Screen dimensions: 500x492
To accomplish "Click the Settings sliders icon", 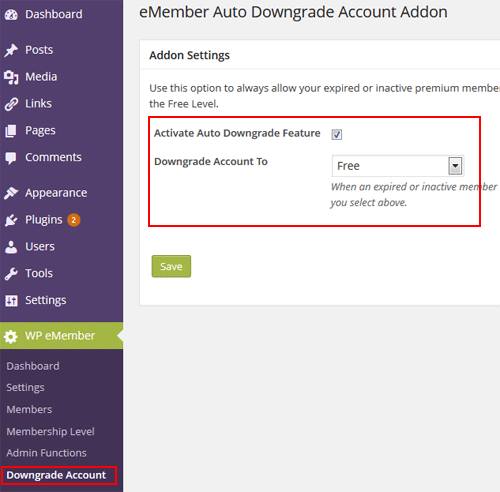I will pyautogui.click(x=11, y=301).
